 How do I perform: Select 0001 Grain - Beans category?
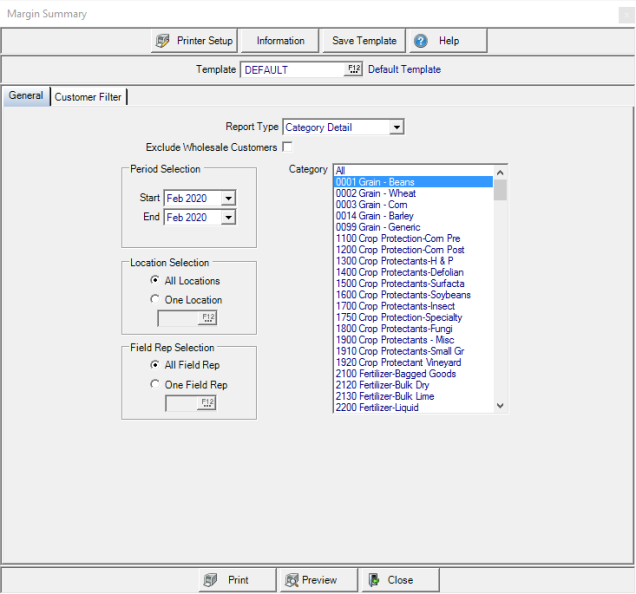point(413,182)
